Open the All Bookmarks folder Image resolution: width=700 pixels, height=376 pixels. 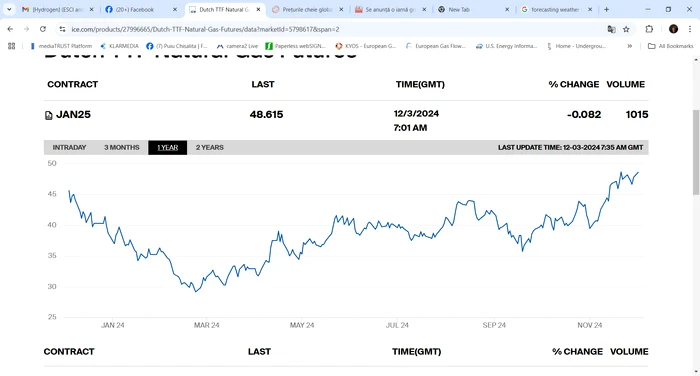pyautogui.click(x=671, y=46)
